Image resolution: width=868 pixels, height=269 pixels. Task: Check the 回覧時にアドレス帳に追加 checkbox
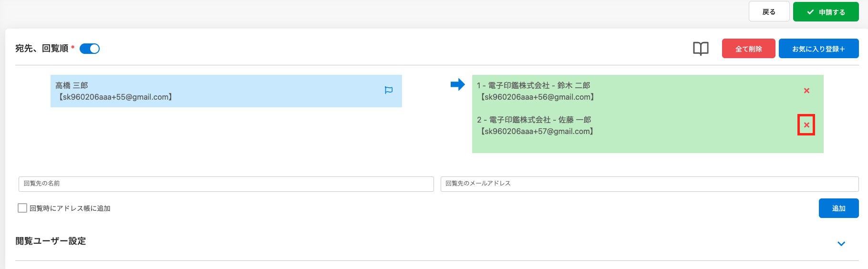point(22,208)
